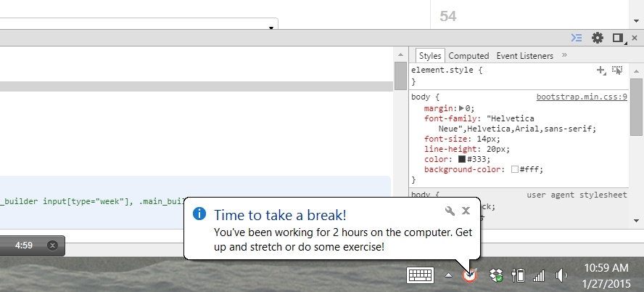Click the break timer tray icon
Screen dimensions: 644x292
470,275
